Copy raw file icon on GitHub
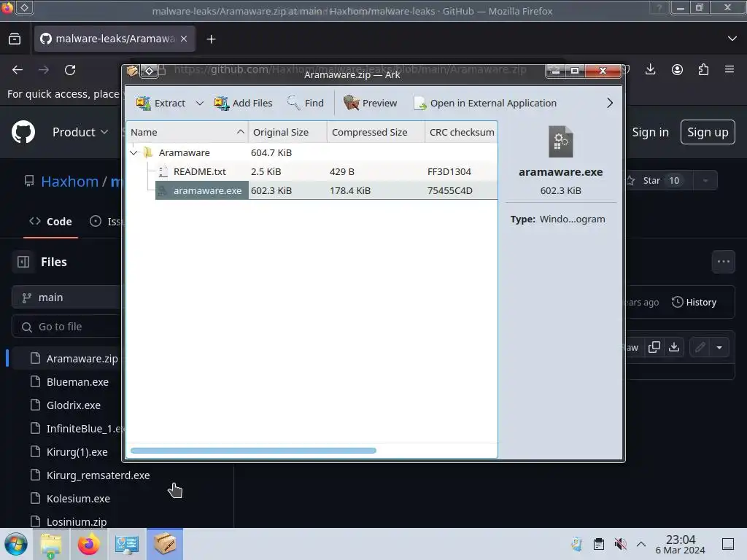Viewport: 747px width, 560px height. click(x=654, y=347)
